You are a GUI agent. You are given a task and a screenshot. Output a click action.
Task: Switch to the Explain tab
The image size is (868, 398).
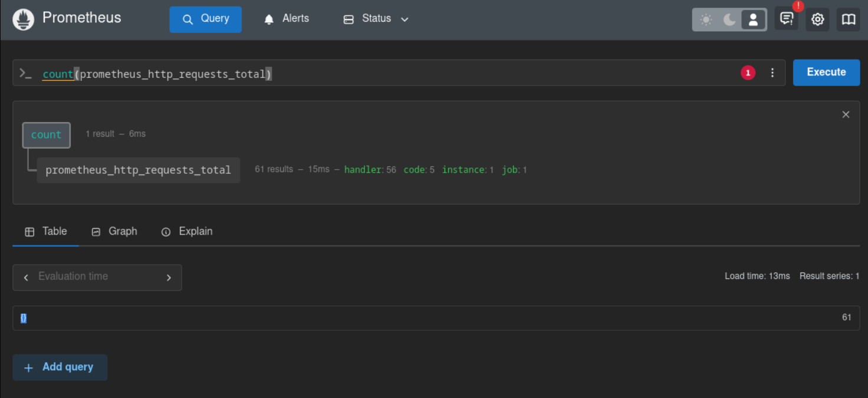[x=187, y=232]
